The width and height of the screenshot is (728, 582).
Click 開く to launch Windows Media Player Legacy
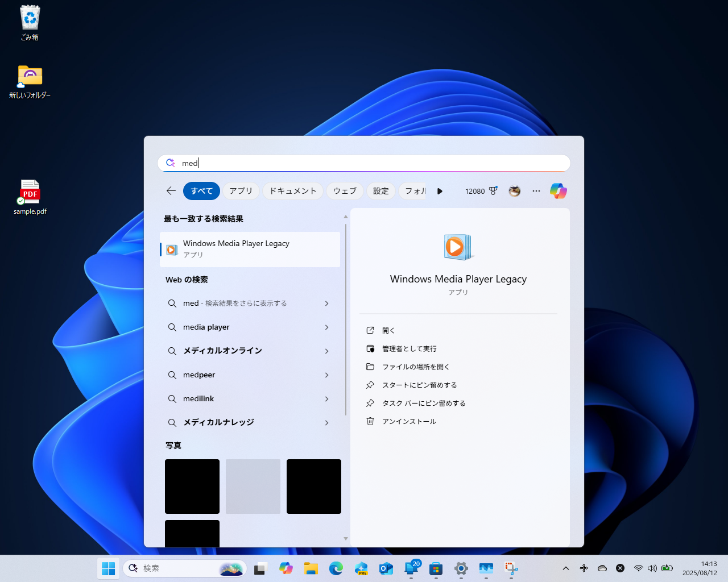[389, 330]
